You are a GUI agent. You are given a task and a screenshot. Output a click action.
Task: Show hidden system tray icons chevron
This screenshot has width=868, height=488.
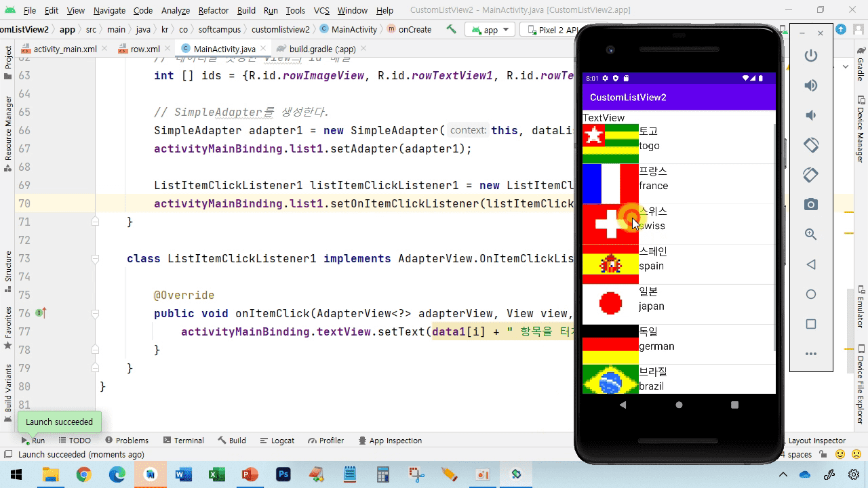(x=783, y=474)
